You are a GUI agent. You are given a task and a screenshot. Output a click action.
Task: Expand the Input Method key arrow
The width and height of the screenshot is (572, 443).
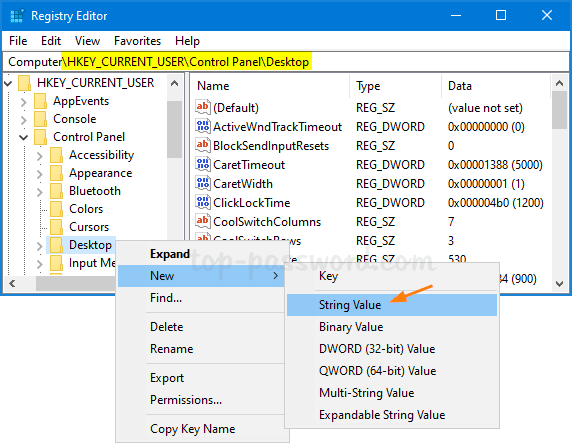(x=40, y=263)
